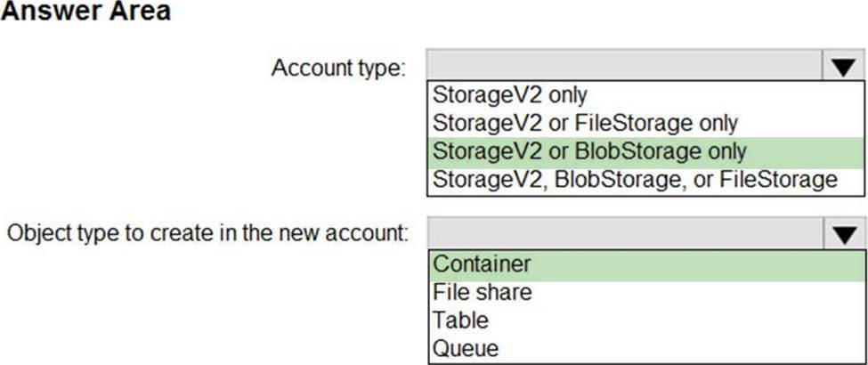The width and height of the screenshot is (868, 365).
Task: Choose the Container option
Action: (482, 264)
